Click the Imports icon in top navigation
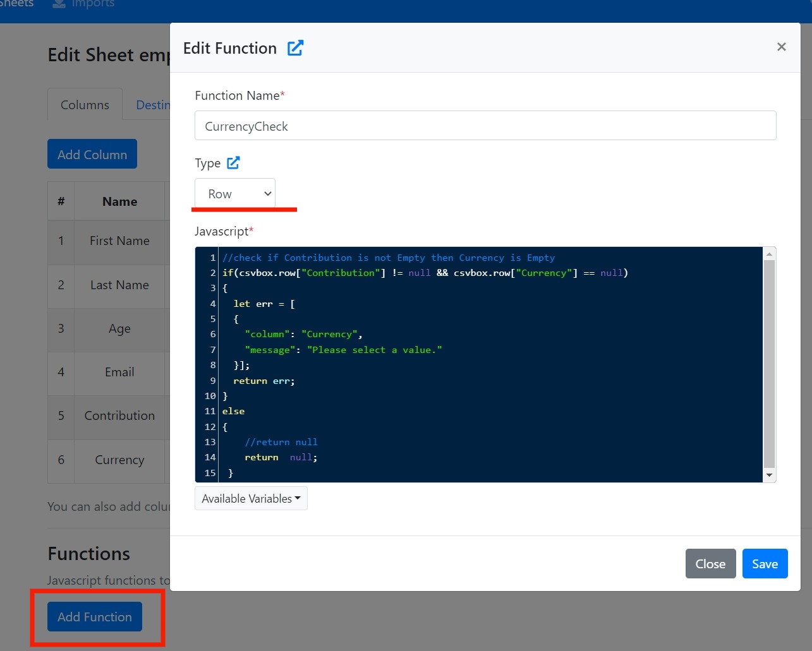 pyautogui.click(x=59, y=4)
